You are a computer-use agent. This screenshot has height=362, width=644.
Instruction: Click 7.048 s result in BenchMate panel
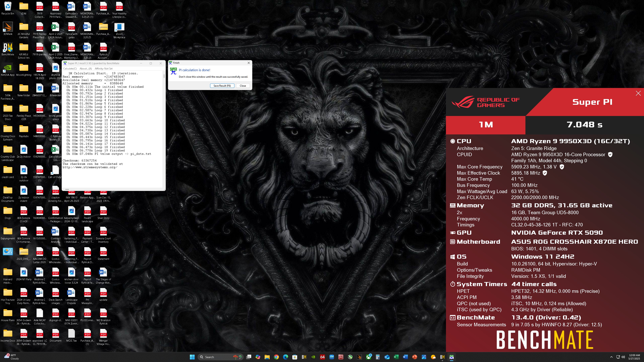[584, 124]
